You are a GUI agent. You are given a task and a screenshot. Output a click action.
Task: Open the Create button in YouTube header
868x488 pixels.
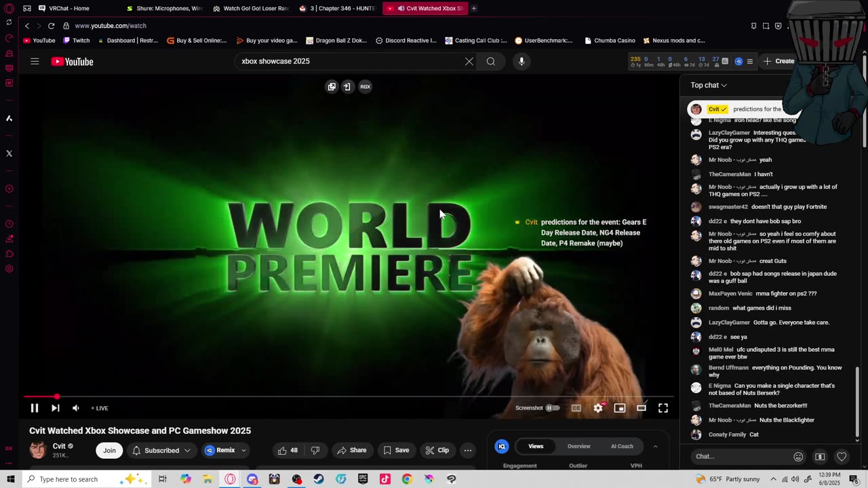779,61
